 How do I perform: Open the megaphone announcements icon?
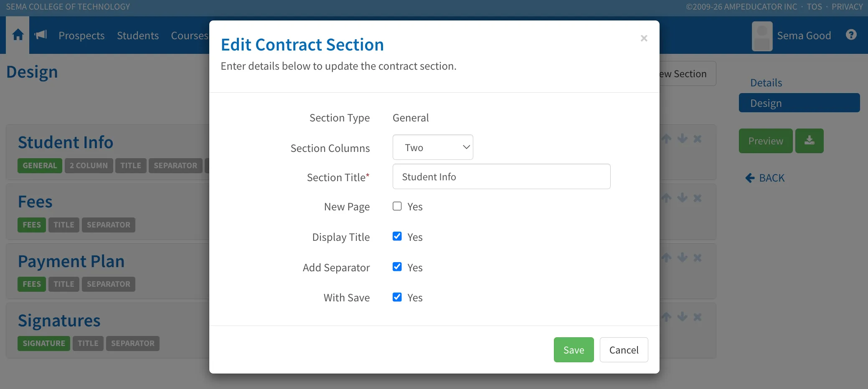click(41, 35)
